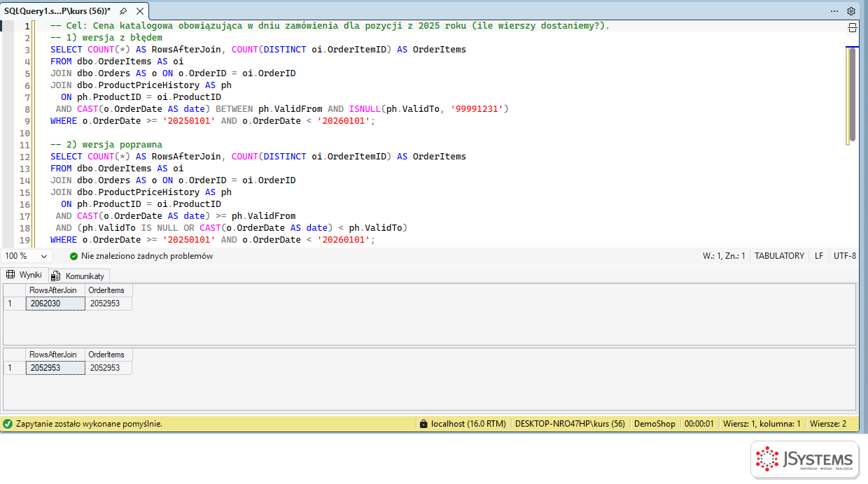Open the 100 % zoom dropdown
This screenshot has width=868, height=484.
pyautogui.click(x=26, y=256)
